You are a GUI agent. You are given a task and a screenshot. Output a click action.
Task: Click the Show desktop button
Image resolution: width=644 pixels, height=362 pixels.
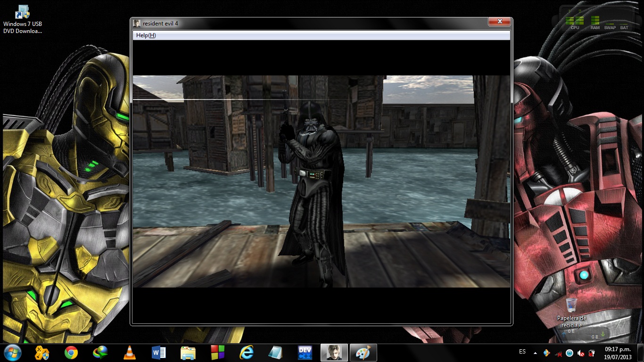point(641,353)
